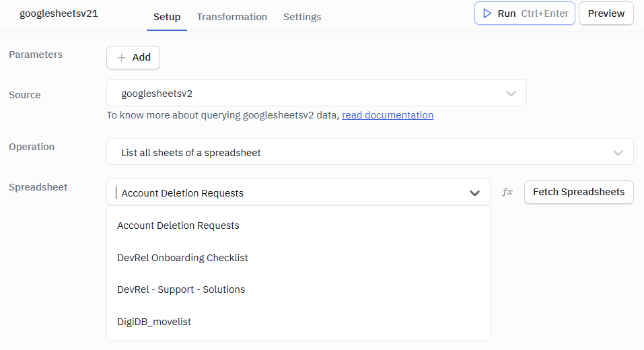This screenshot has height=350, width=644.
Task: Click the Parameters label
Action: pos(36,55)
